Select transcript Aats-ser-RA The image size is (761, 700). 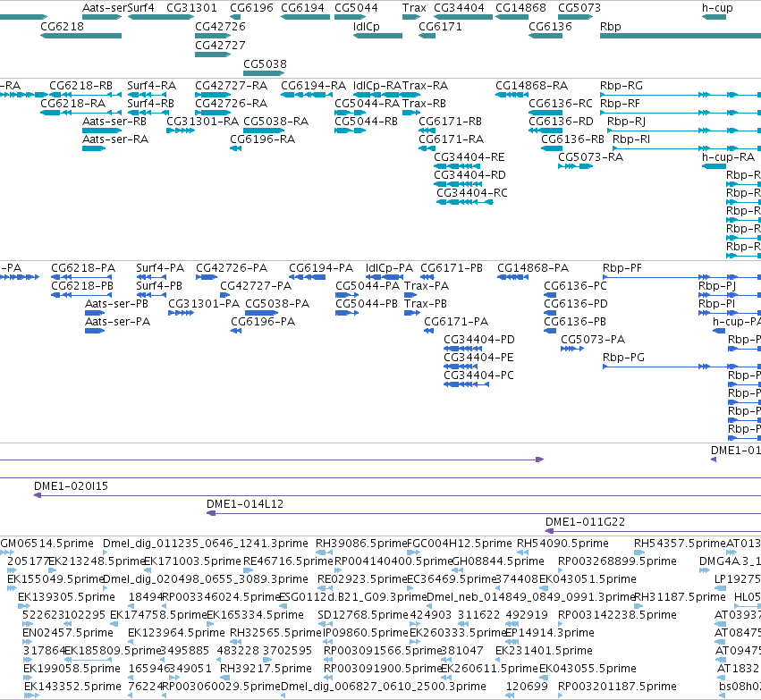[x=94, y=148]
